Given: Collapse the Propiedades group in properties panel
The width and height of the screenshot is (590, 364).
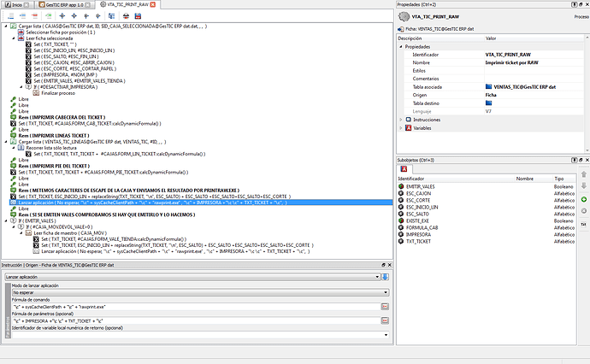Looking at the screenshot, I should pos(401,47).
